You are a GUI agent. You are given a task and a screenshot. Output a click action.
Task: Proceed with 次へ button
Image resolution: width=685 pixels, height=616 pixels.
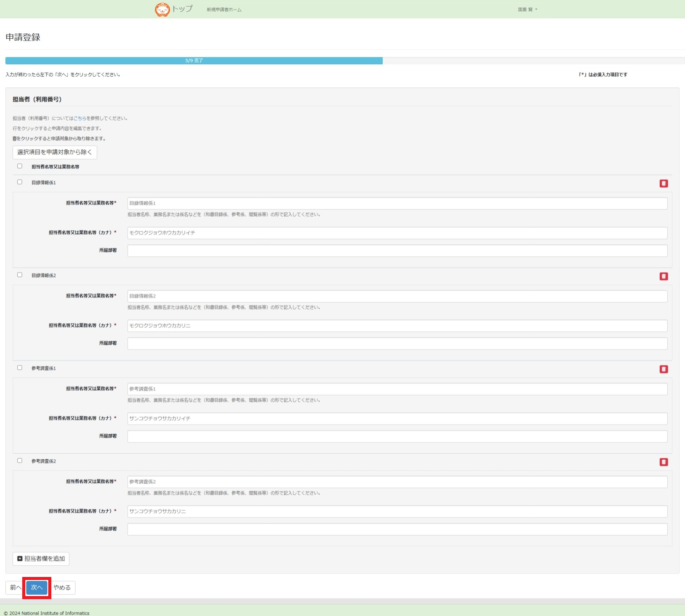(37, 587)
